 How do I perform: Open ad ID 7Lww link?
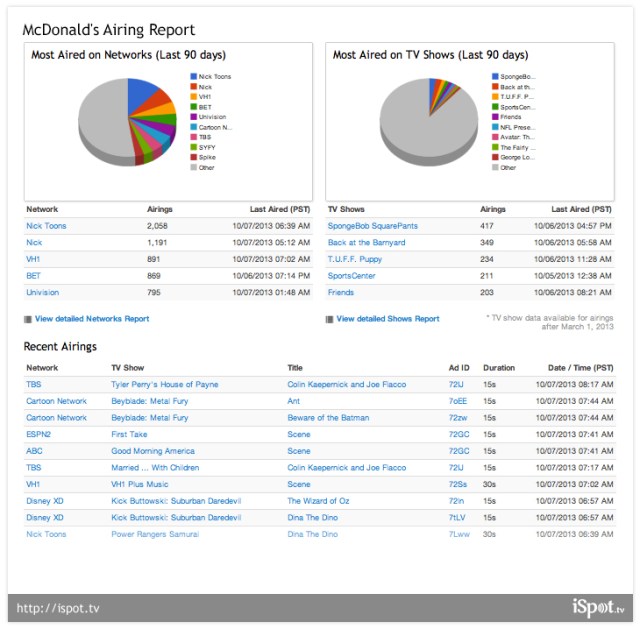tap(459, 534)
